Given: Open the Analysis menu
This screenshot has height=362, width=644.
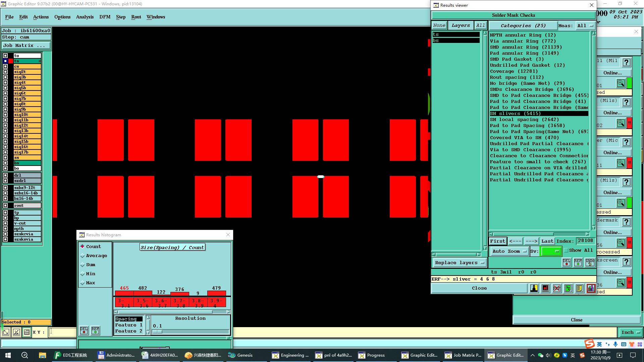Looking at the screenshot, I should pos(85,17).
